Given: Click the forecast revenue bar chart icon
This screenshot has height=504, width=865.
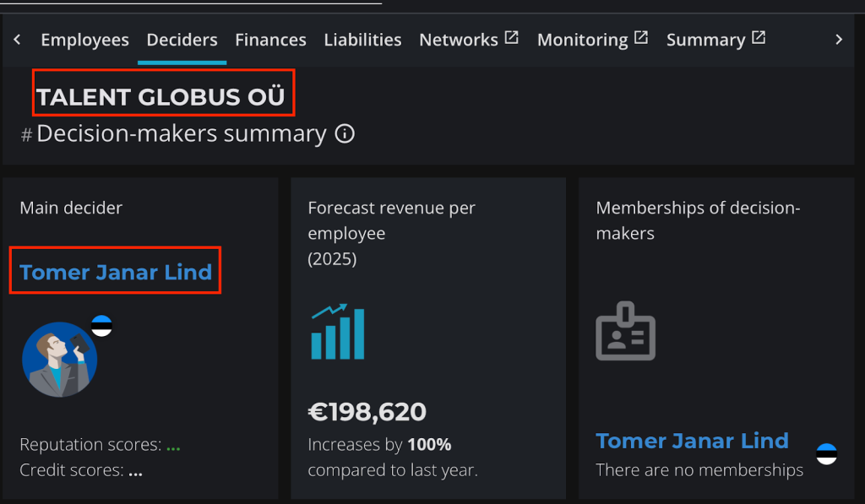Looking at the screenshot, I should pyautogui.click(x=338, y=332).
